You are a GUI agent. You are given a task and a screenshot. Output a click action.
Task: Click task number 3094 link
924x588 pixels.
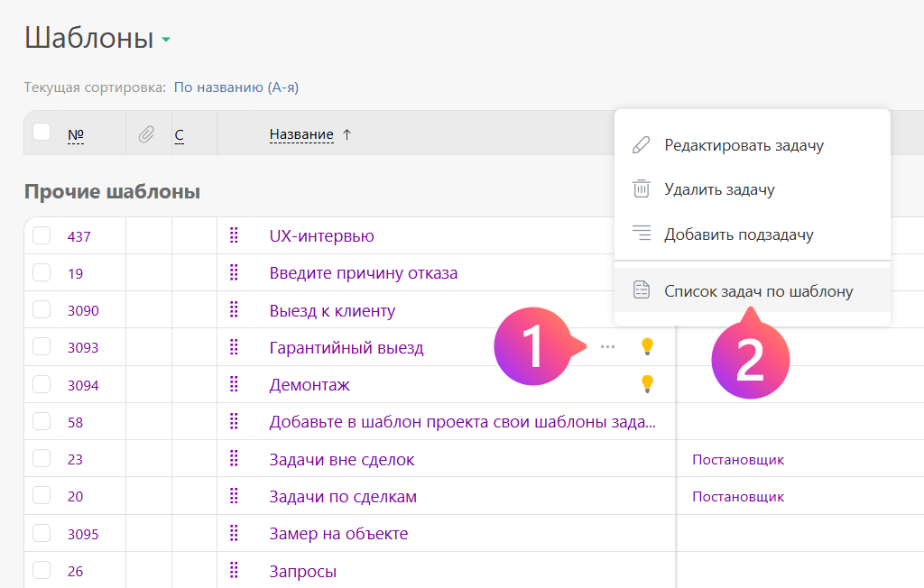click(x=83, y=385)
